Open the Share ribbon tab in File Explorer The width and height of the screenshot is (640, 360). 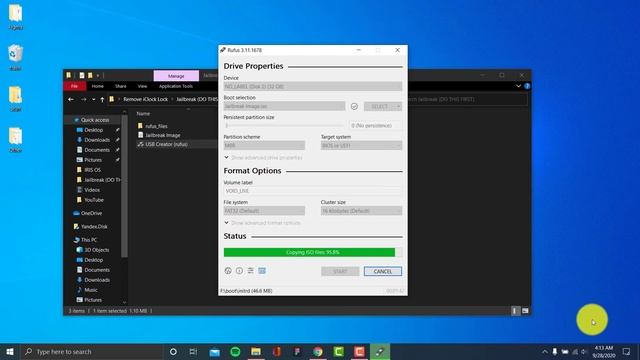click(x=121, y=86)
